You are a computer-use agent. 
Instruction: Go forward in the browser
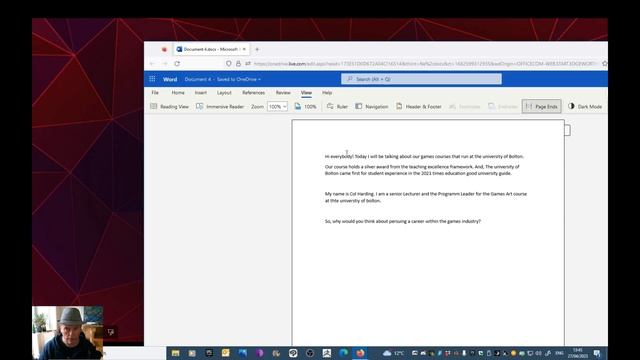(164, 64)
